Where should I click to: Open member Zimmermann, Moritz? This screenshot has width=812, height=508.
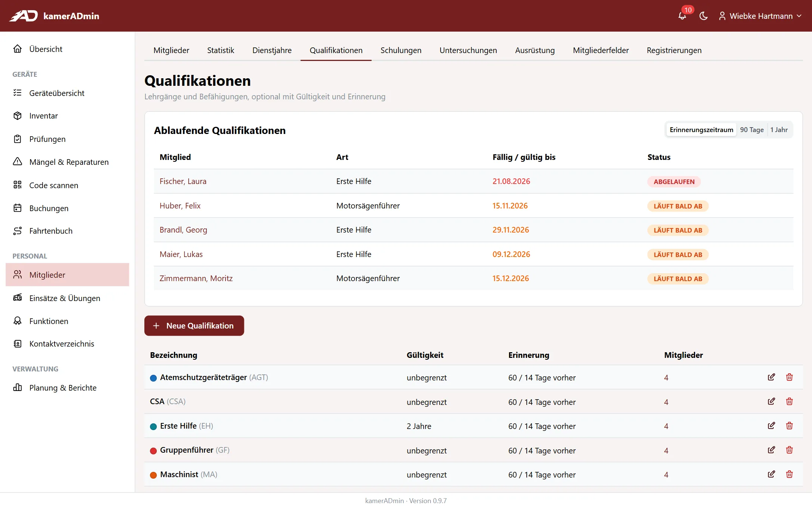tap(196, 278)
